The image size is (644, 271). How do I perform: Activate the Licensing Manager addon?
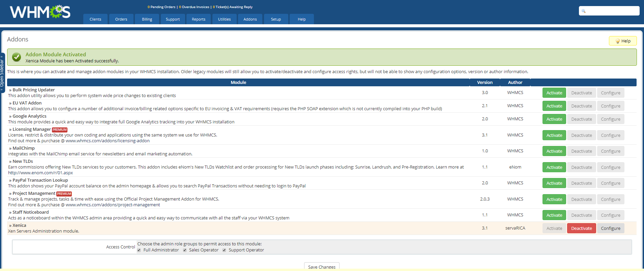554,135
